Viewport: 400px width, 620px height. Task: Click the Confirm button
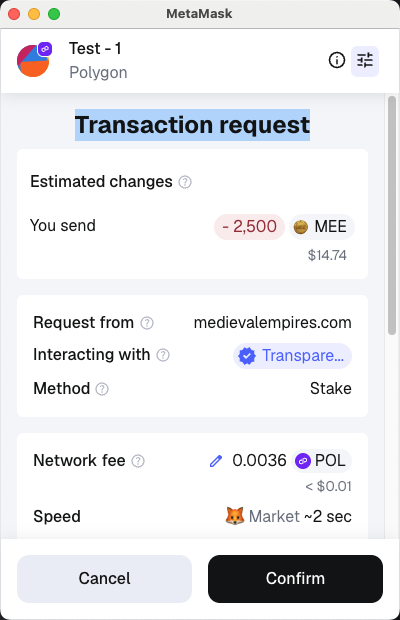pyautogui.click(x=295, y=578)
